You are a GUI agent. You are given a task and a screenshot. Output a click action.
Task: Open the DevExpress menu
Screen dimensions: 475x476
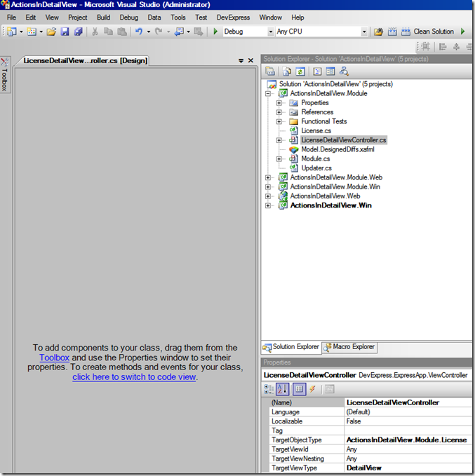pyautogui.click(x=233, y=18)
